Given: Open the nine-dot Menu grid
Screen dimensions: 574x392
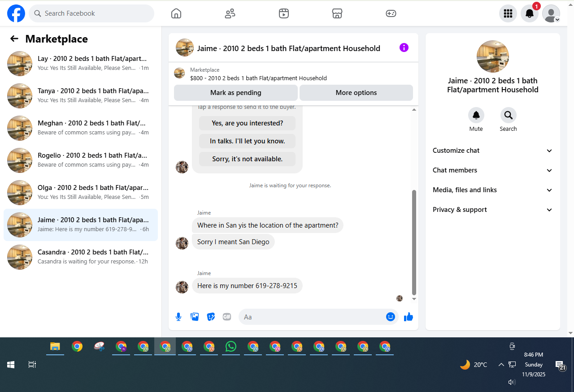Looking at the screenshot, I should click(x=508, y=13).
